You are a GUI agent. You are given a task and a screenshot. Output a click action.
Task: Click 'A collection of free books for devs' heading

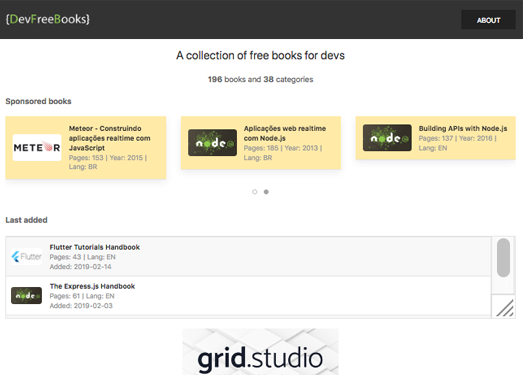[260, 55]
